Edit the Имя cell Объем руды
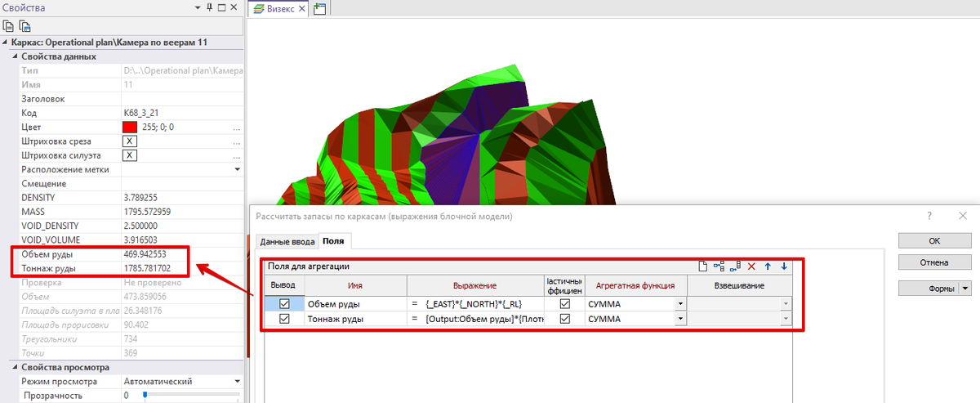Viewport: 980px width, 403px height. click(x=355, y=304)
